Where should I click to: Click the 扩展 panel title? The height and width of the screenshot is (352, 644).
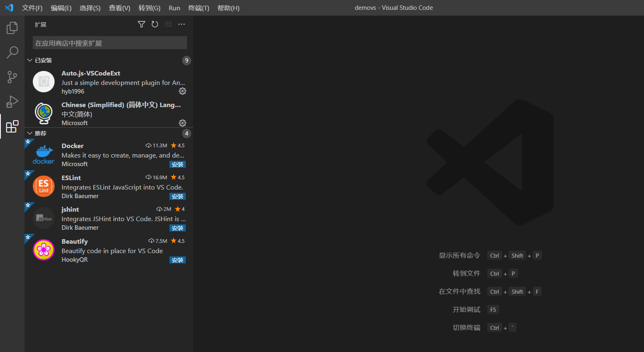[41, 25]
